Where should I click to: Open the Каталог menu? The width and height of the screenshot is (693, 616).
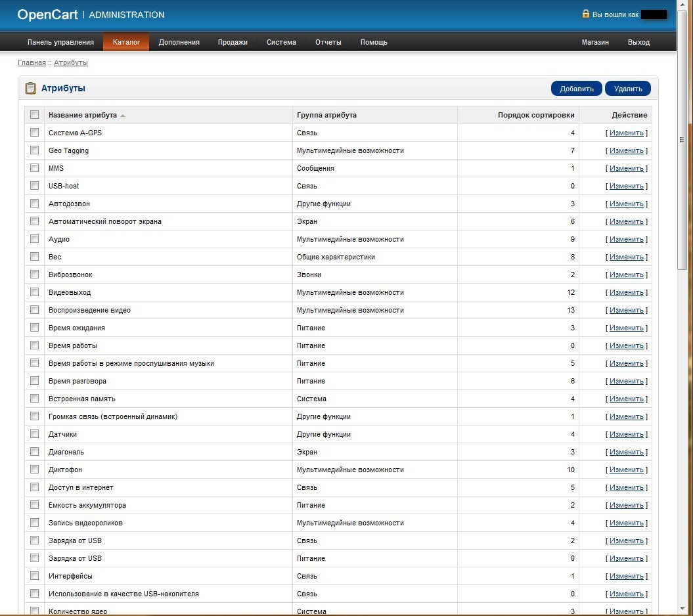coord(126,42)
